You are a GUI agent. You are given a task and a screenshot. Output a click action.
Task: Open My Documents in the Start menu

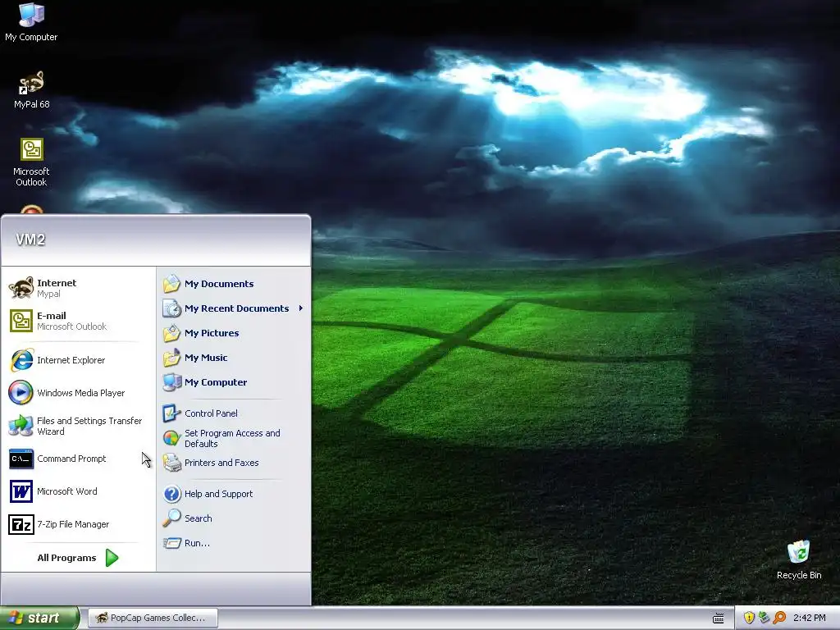coord(234,284)
